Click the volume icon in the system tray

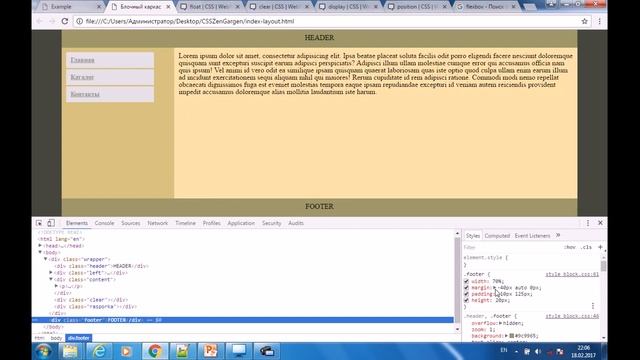click(x=538, y=351)
